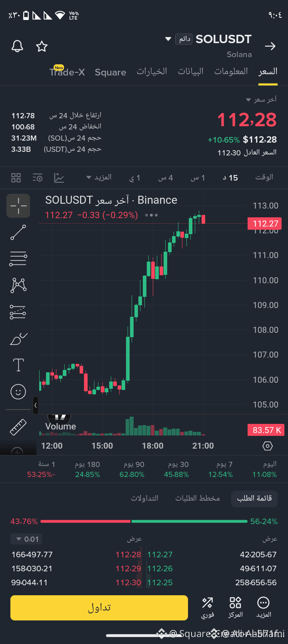Switch to the Square tab
Image resolution: width=288 pixels, height=644 pixels.
(x=110, y=72)
